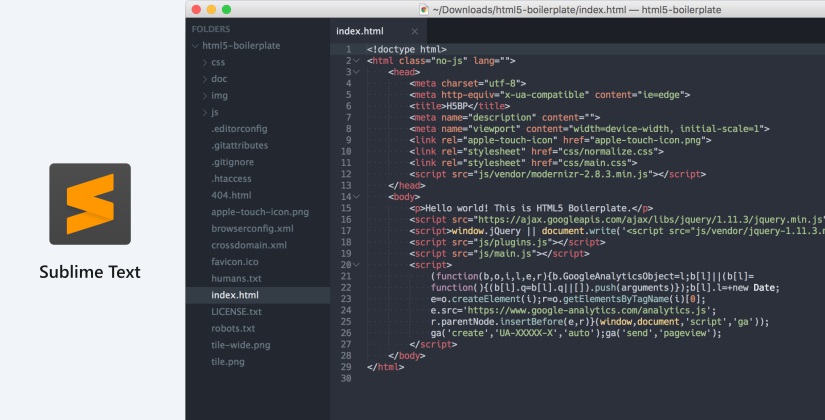Collapse the html5-boilerplate root folder
Image resolution: width=825 pixels, height=420 pixels.
[x=195, y=46]
